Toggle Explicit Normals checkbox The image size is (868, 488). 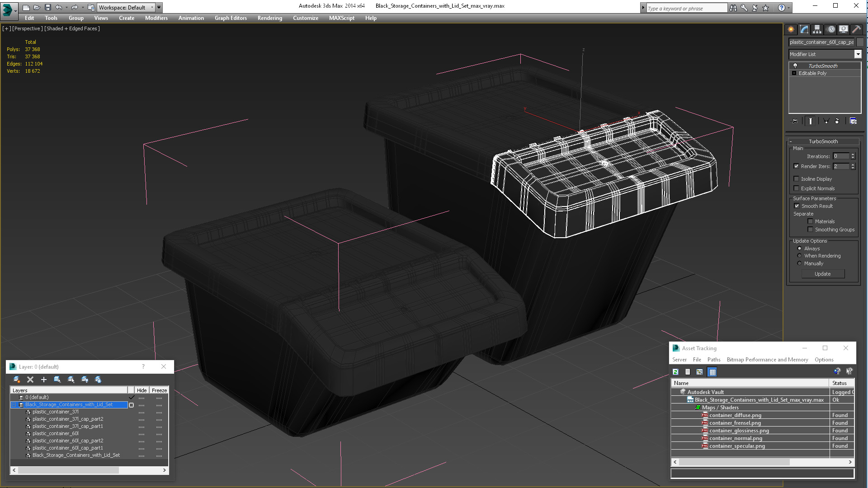click(x=797, y=188)
